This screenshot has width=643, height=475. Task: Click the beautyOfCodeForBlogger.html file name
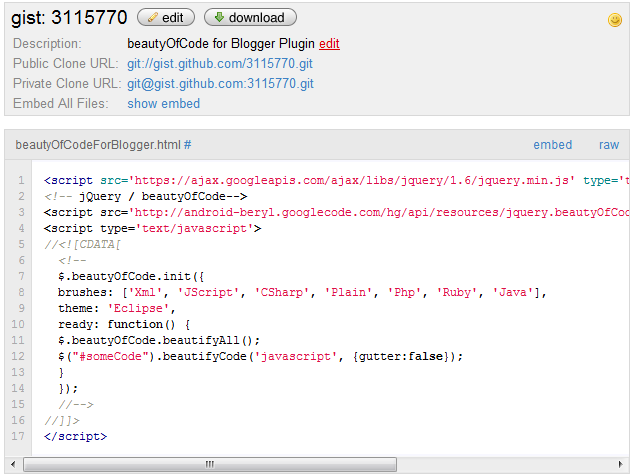pos(98,145)
